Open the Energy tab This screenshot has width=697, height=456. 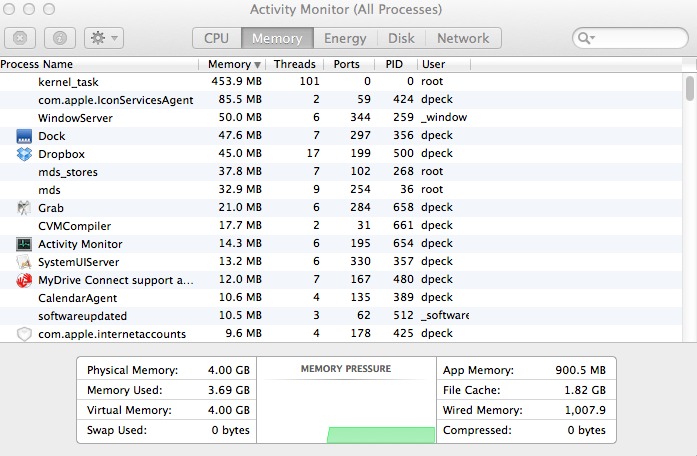[x=345, y=38]
